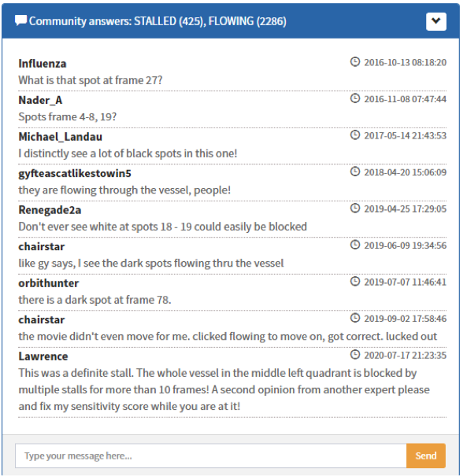Viewport: 467px width, 476px height.
Task: Click the clock icon on Nader_A's comment
Action: point(354,98)
